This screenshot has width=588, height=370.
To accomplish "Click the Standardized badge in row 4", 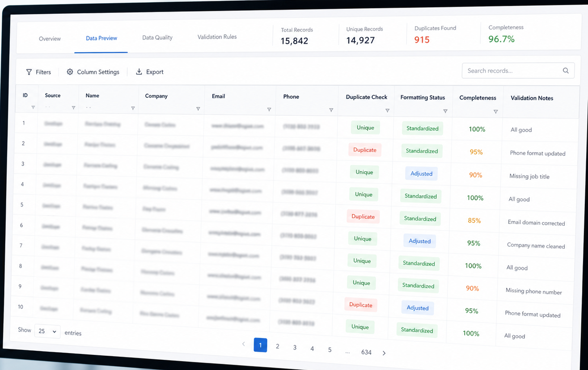I will [x=421, y=196].
